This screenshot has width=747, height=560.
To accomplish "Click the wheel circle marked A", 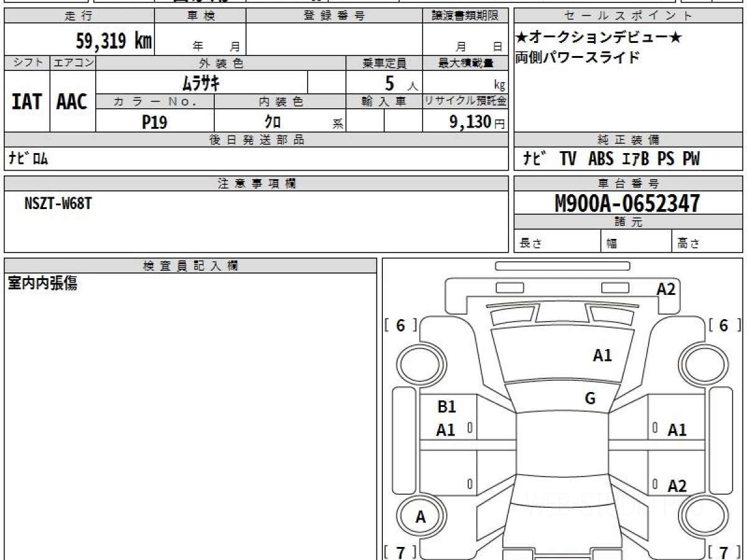I will tap(421, 517).
